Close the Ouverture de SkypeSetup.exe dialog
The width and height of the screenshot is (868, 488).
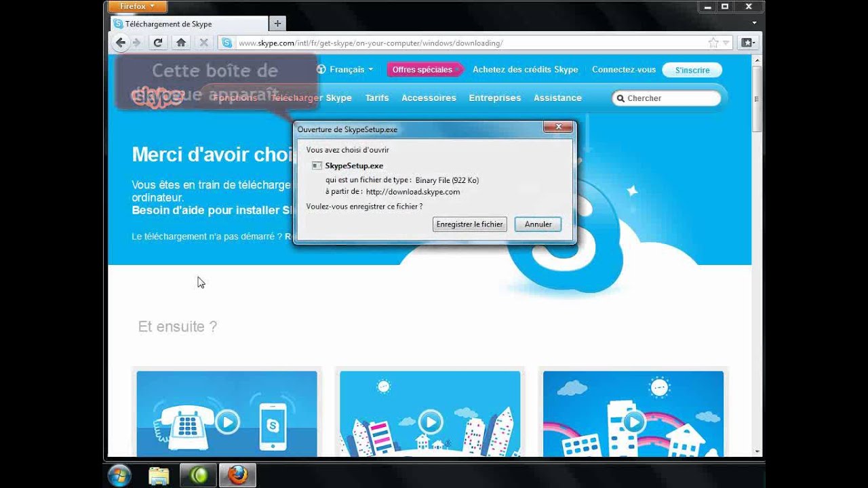pos(559,127)
